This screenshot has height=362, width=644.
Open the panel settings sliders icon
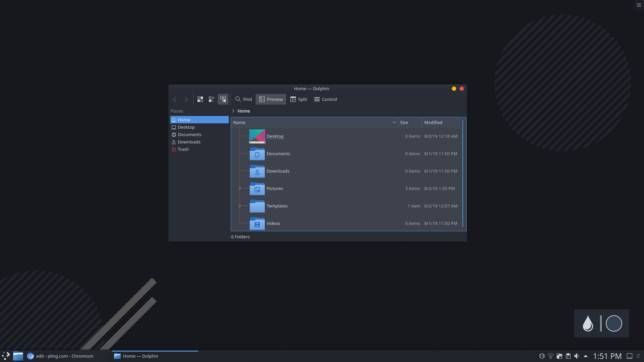click(639, 356)
